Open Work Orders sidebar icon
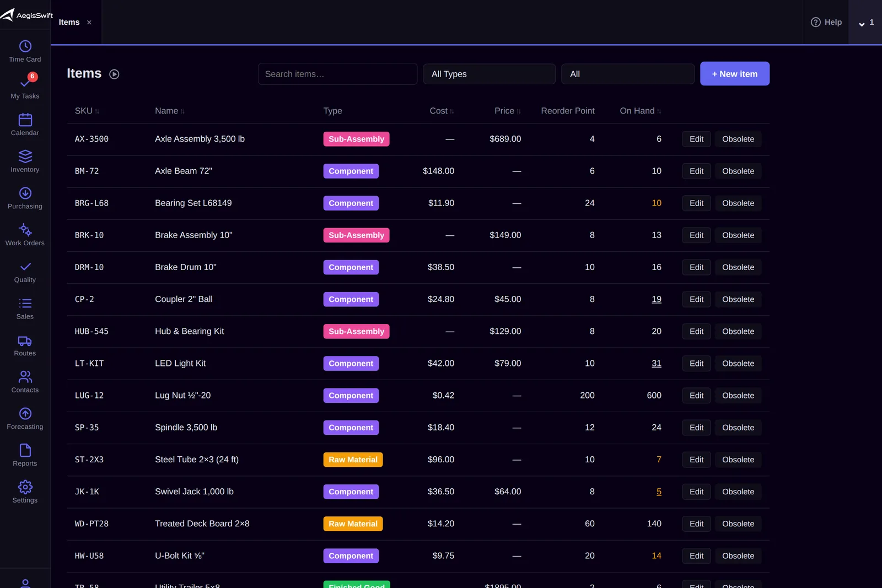 (x=25, y=230)
